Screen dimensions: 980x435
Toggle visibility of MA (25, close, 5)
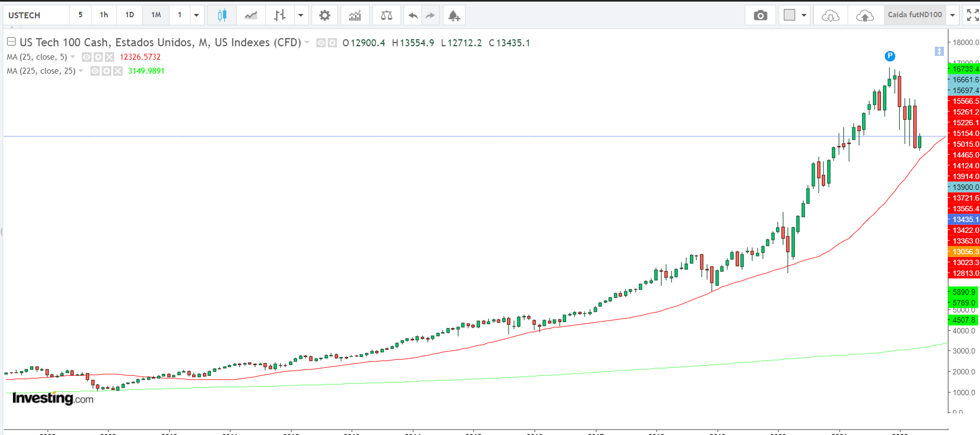point(86,57)
